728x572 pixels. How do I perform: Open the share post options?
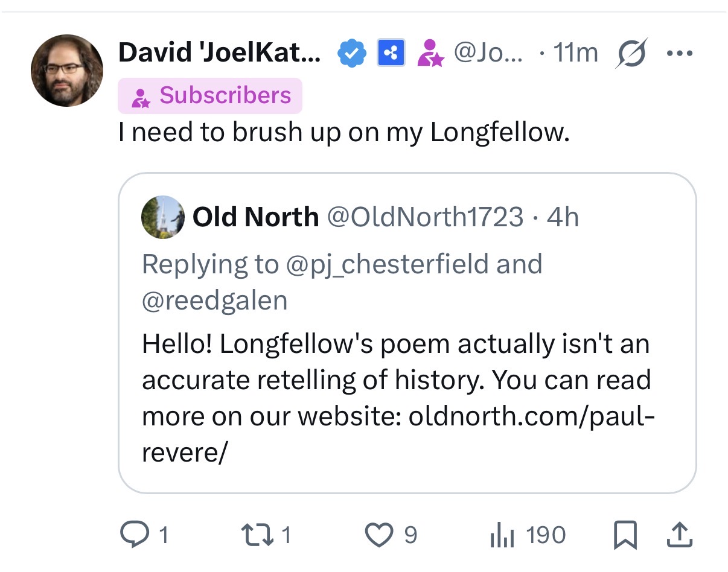[x=679, y=534]
